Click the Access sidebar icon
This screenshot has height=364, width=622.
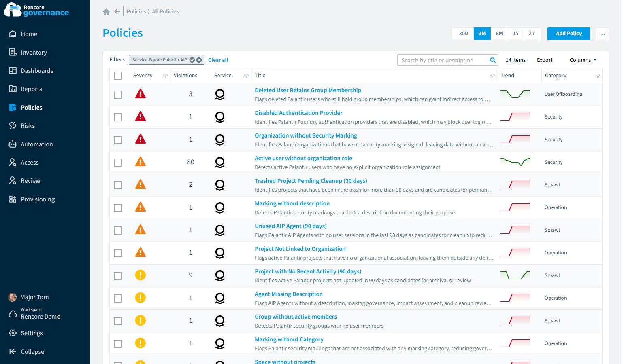pos(13,163)
